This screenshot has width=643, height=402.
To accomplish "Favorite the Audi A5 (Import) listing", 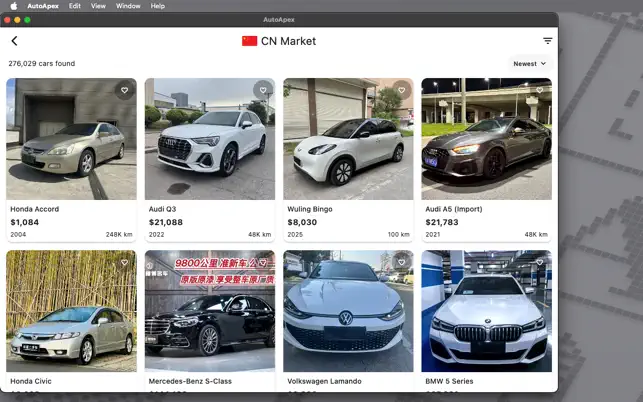I will coord(540,90).
